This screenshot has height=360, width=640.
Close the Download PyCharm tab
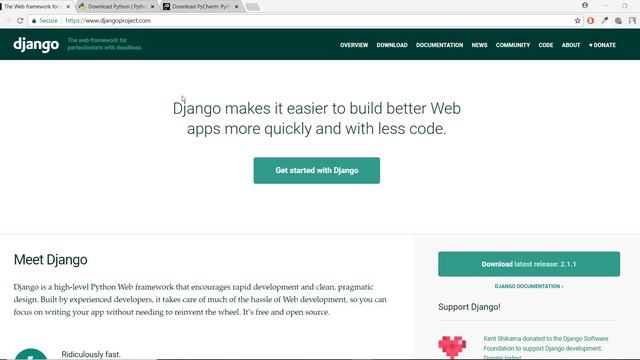pos(236,7)
